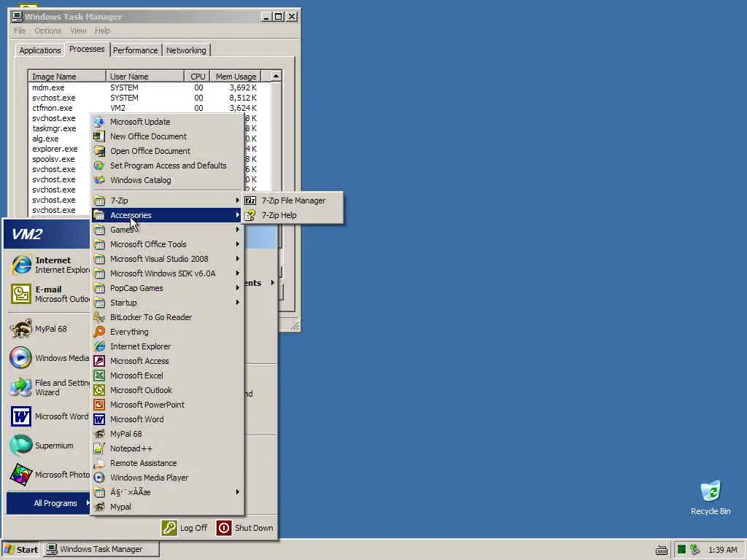Switch to the Applications tab in Task Manager
747x560 pixels.
click(40, 50)
